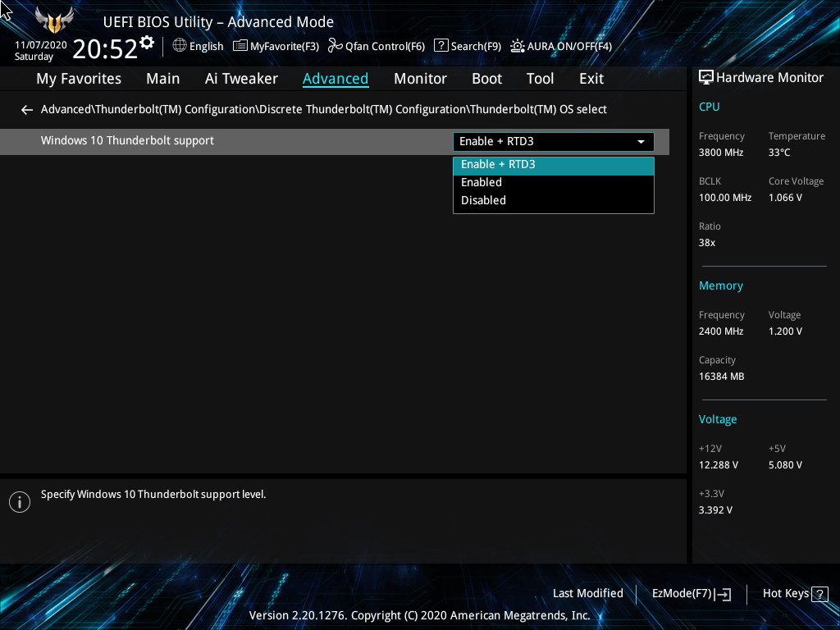Viewport: 840px width, 630px height.
Task: Click the Qfan Control(F6) label
Action: tap(385, 47)
